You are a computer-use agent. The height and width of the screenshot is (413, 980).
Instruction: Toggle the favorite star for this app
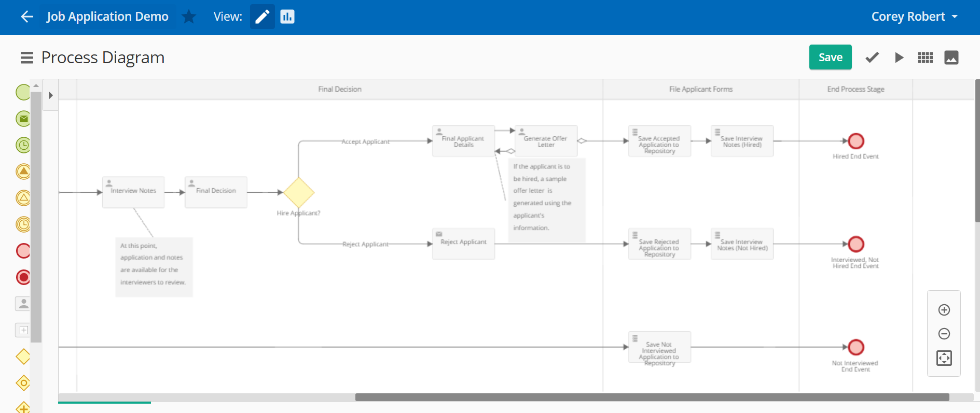coord(189,17)
